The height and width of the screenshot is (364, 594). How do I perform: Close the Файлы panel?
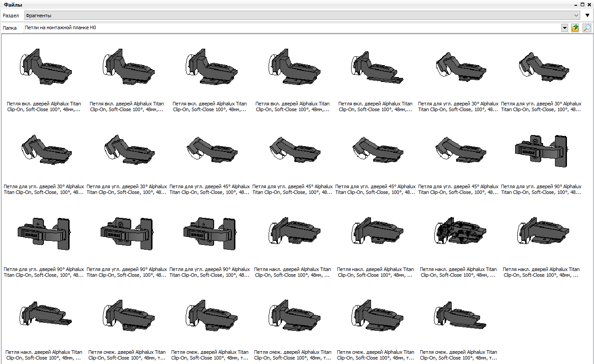(589, 4)
